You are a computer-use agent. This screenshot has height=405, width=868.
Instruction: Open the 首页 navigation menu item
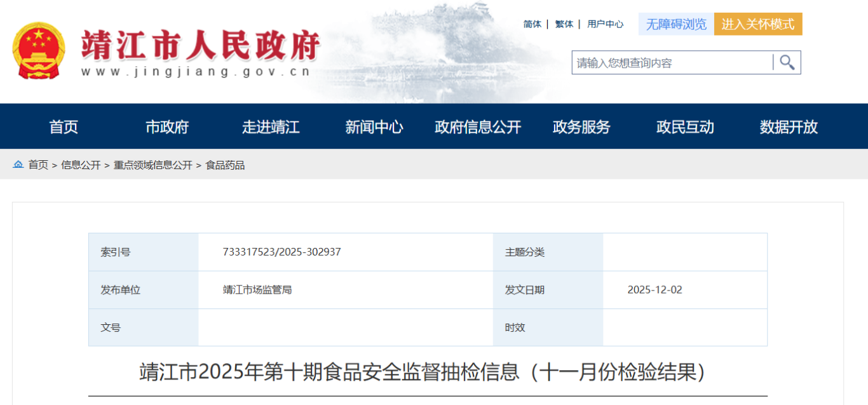64,127
